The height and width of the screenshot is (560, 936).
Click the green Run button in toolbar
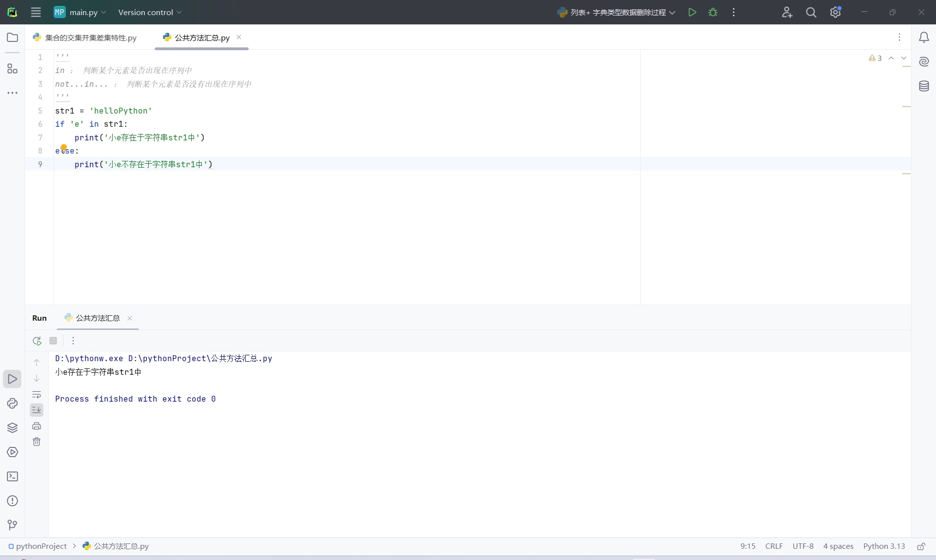tap(692, 12)
